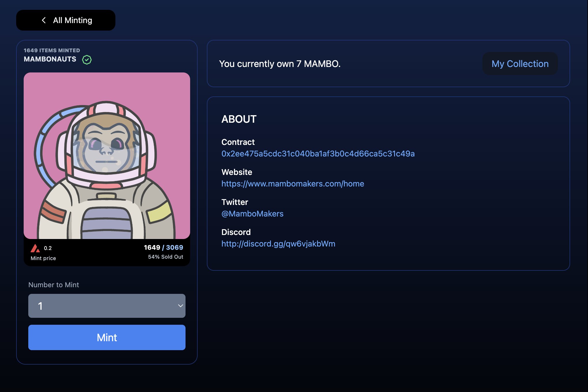Click the 1649 / 3069 minted counter

tap(163, 247)
